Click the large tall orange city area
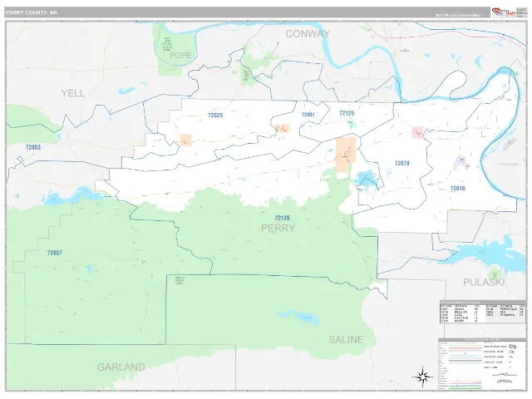This screenshot has height=399, width=532. pyautogui.click(x=346, y=155)
